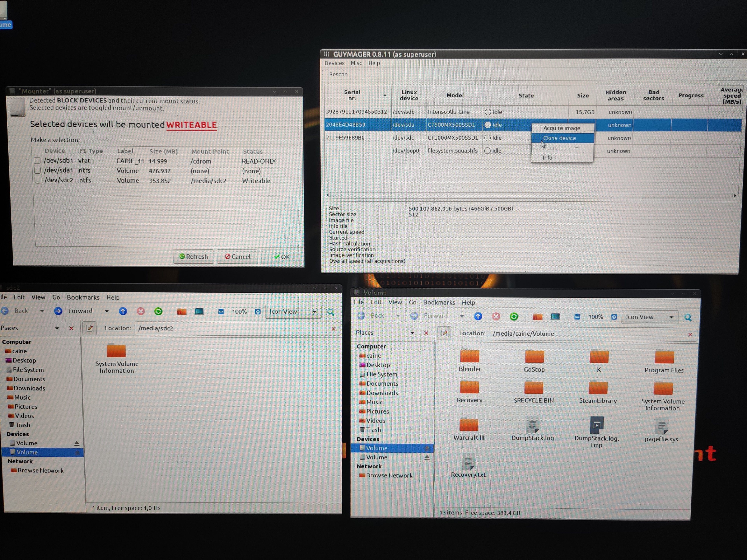Eject the Volume device in sdc2 sidebar
Screen dimensions: 747x560
(x=77, y=443)
